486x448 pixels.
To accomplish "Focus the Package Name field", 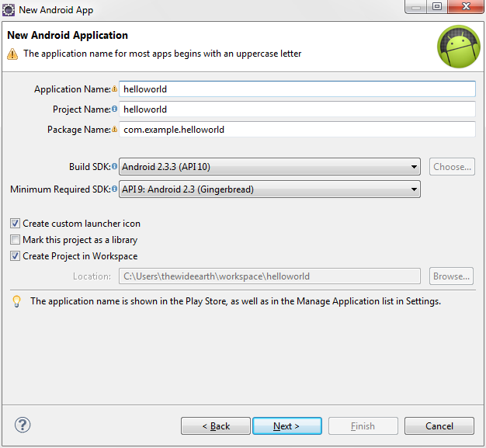I will click(x=297, y=130).
